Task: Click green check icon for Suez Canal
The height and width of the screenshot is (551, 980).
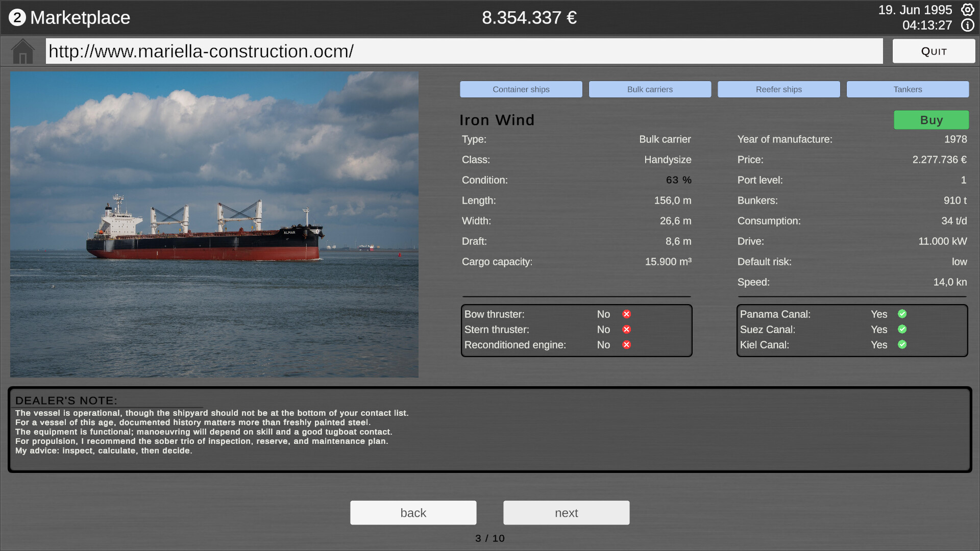Action: [x=902, y=329]
